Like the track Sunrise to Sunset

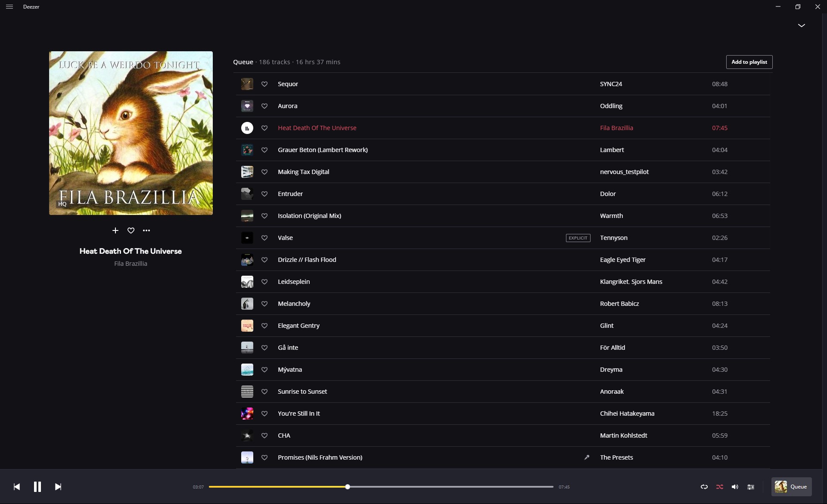(264, 392)
